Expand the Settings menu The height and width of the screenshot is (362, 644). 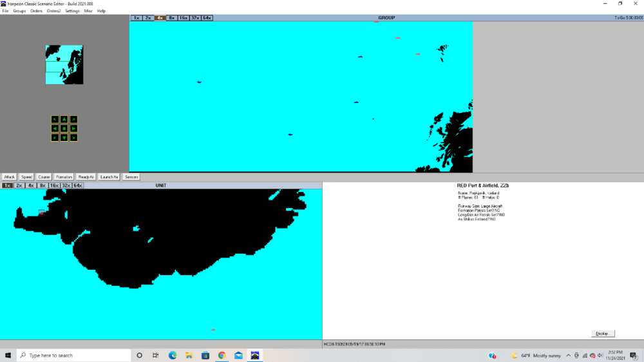coord(72,11)
